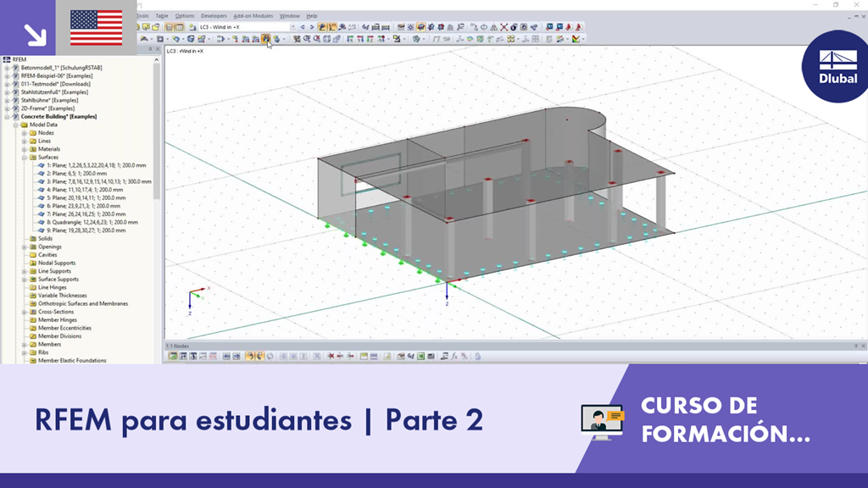The image size is (868, 488).
Task: Click the zoom magnifier with red cross icon
Action: pos(317,39)
